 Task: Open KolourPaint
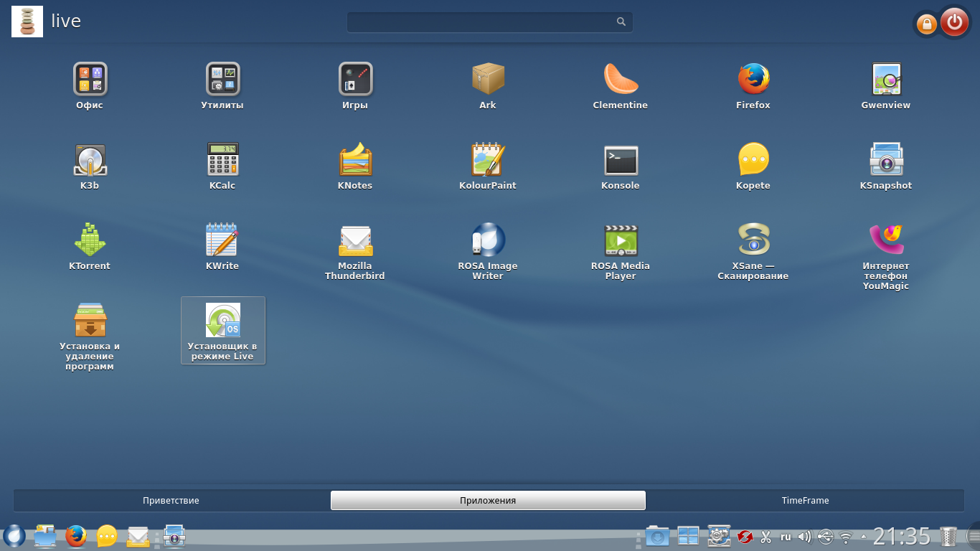(488, 159)
